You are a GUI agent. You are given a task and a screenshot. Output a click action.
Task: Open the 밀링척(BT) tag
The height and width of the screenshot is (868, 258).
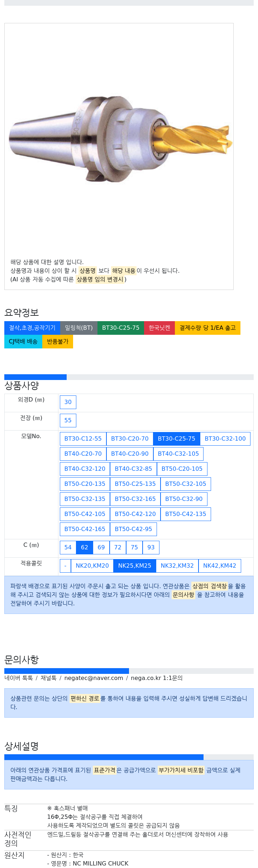tap(78, 328)
